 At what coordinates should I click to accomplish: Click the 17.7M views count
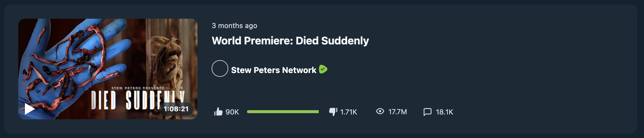click(398, 112)
